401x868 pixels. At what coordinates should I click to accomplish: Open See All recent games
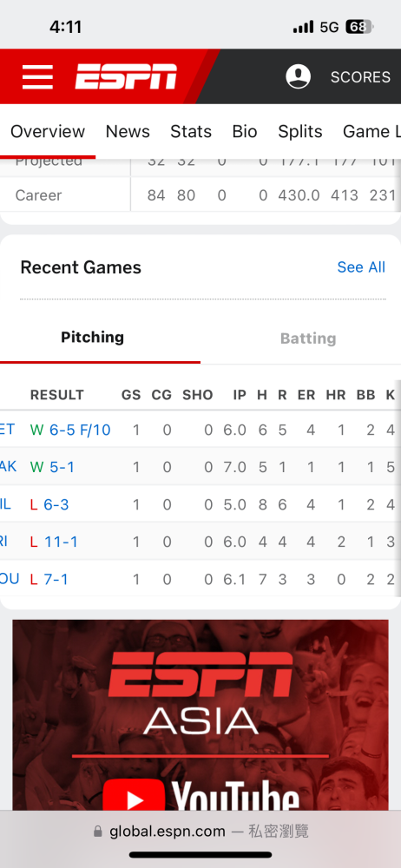pyautogui.click(x=361, y=266)
